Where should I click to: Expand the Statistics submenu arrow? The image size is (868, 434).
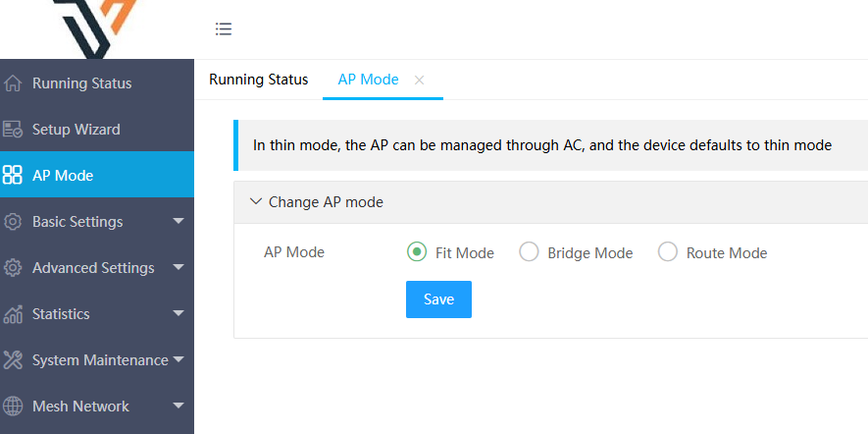tap(179, 313)
